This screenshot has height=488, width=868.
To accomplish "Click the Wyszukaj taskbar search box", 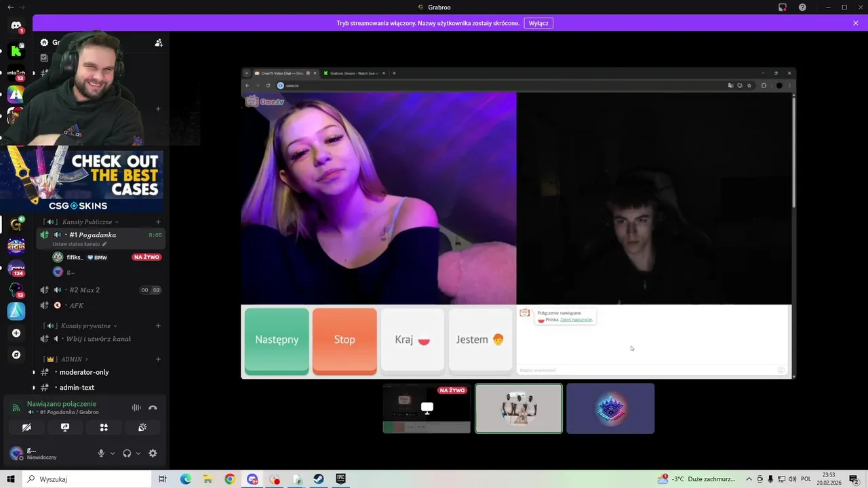I will [87, 479].
